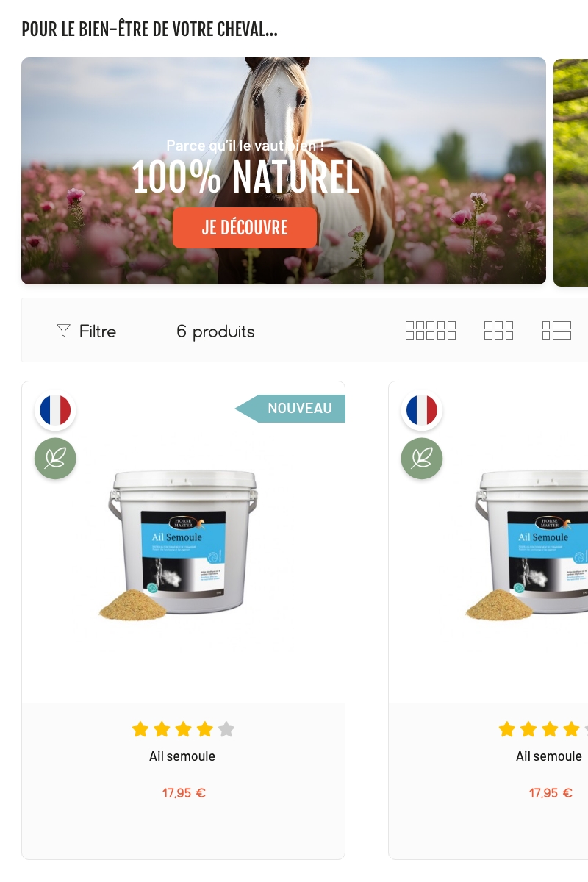Switch to three-column grid view

pyautogui.click(x=499, y=331)
